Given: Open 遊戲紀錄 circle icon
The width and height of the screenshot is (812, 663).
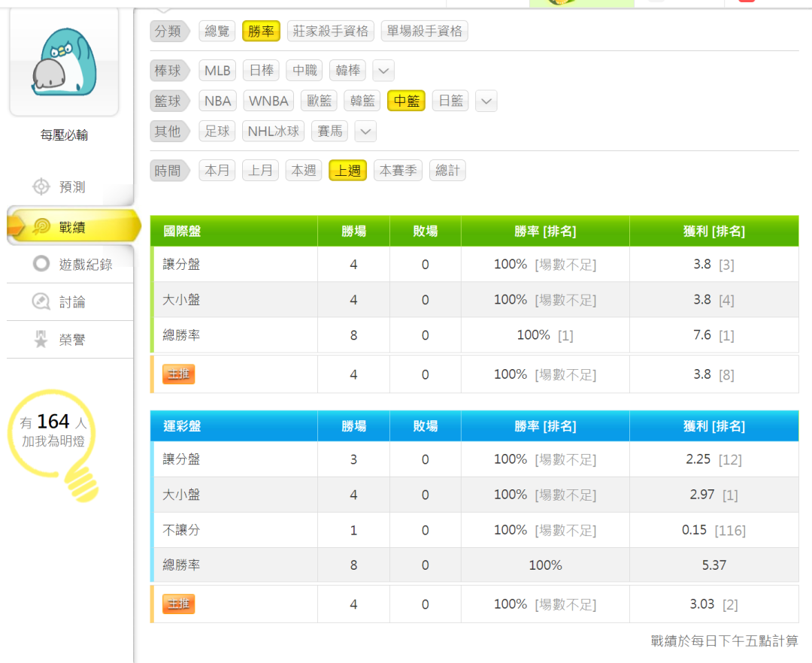Looking at the screenshot, I should coord(41,264).
